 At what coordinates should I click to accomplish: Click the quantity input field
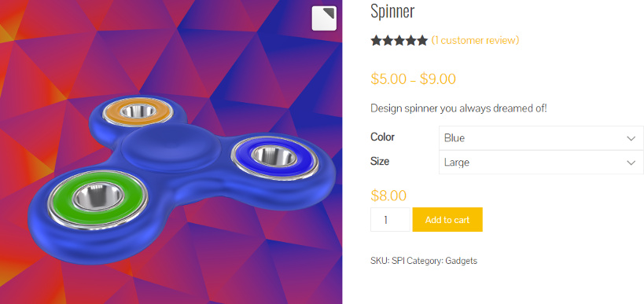tap(390, 219)
